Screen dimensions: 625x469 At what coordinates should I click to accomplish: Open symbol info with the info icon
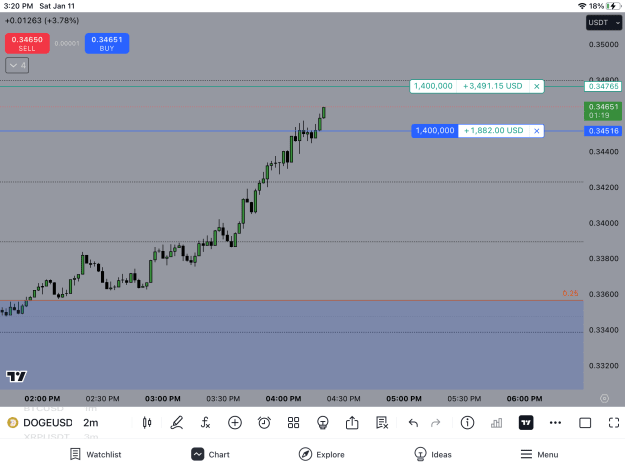pyautogui.click(x=467, y=423)
